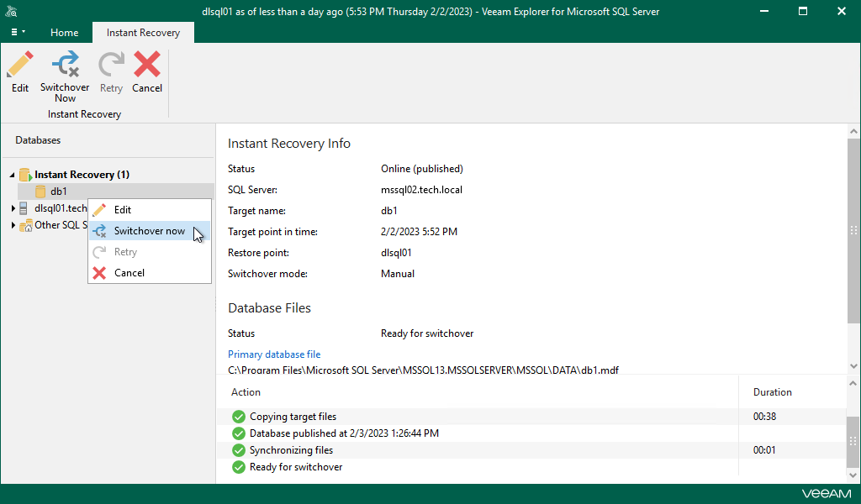Click the 'Online (published)' status value
Viewport: 861px width, 504px height.
422,169
